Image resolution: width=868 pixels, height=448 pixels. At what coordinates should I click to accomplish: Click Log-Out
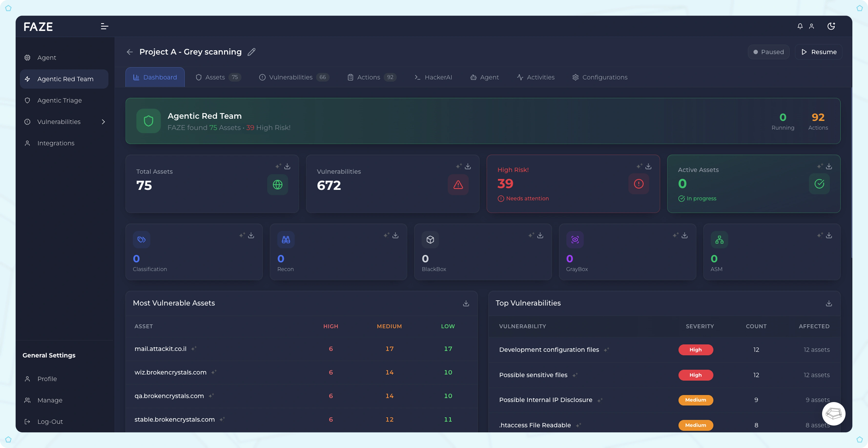(x=64, y=422)
